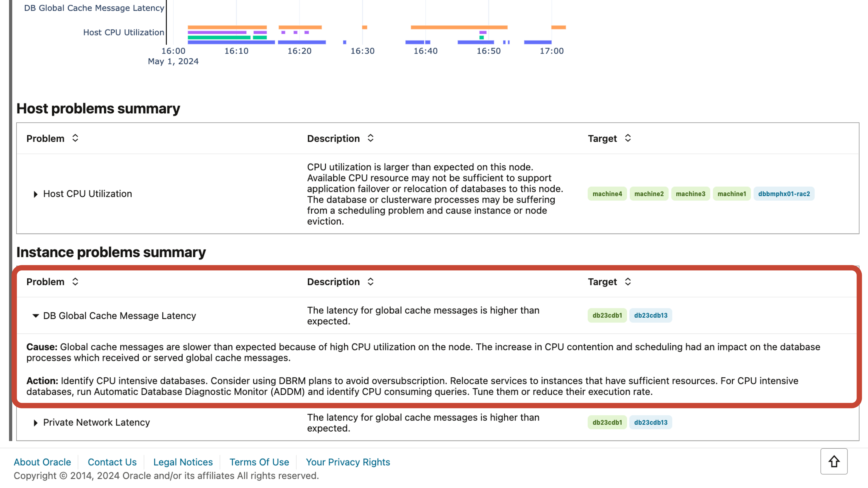Select the dbbmphx01-rac2 target chip
This screenshot has width=868, height=488.
click(x=784, y=194)
